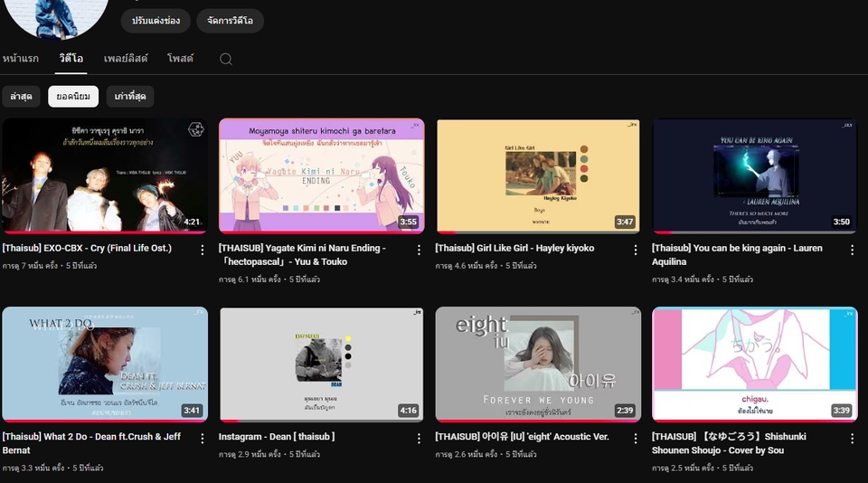Image resolution: width=868 pixels, height=483 pixels.
Task: Click title '[Thaisub] What 2 Do - Dean ft.Crush'
Action: (x=92, y=443)
